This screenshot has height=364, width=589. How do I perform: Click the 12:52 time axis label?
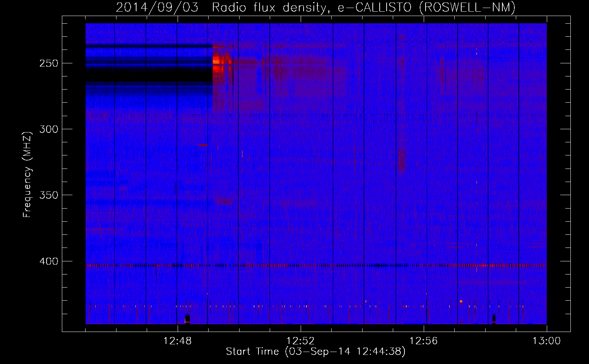coord(300,341)
